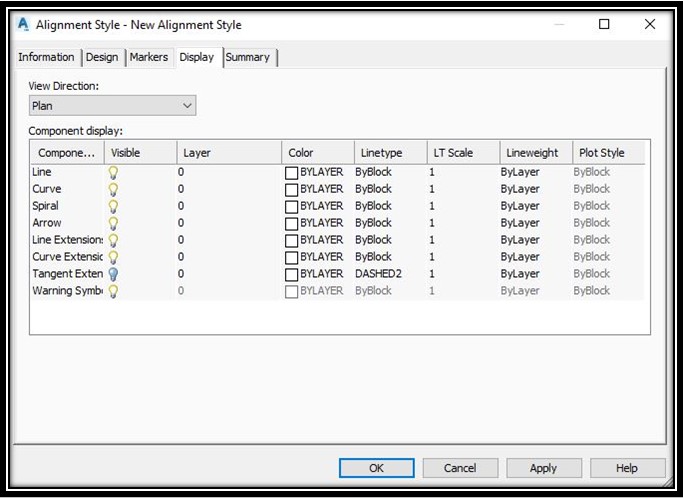Image resolution: width=683 pixels, height=498 pixels.
Task: Click layer 0 cell in Tangent Extensions row
Action: click(181, 274)
